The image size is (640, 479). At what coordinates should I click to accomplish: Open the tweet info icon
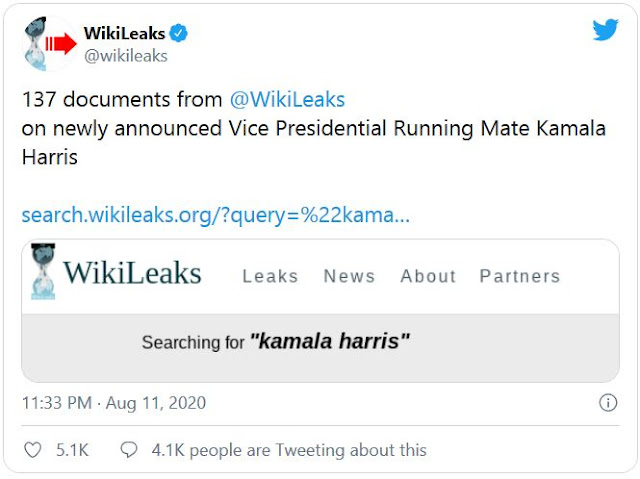click(607, 403)
